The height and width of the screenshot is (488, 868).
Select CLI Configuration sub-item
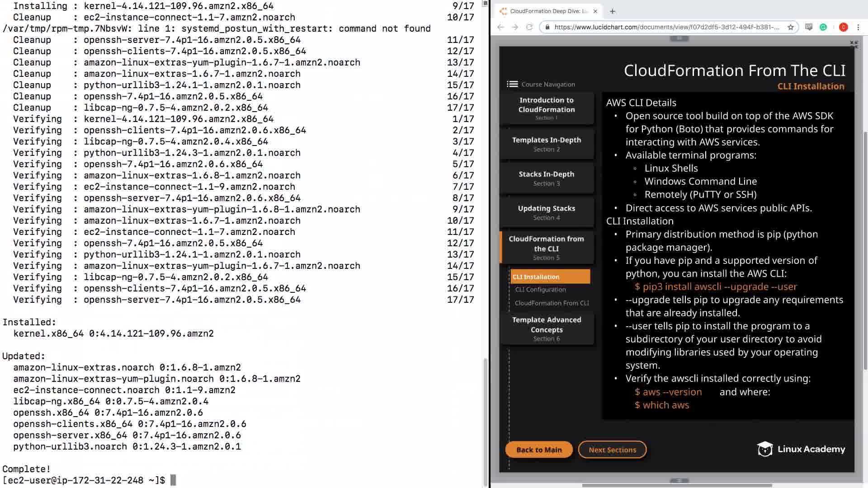pyautogui.click(x=541, y=290)
